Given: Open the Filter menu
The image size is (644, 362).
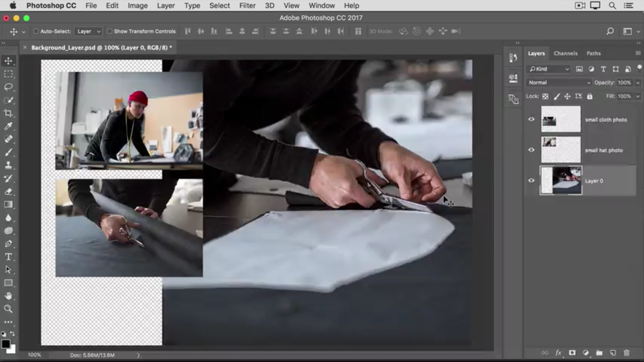Looking at the screenshot, I should point(247,6).
